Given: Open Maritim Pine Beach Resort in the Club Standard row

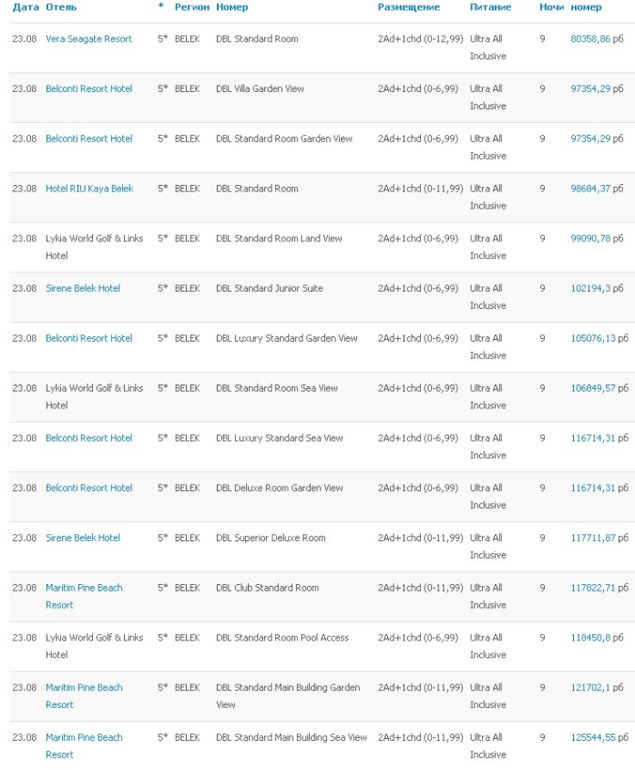Looking at the screenshot, I should 84,588.
